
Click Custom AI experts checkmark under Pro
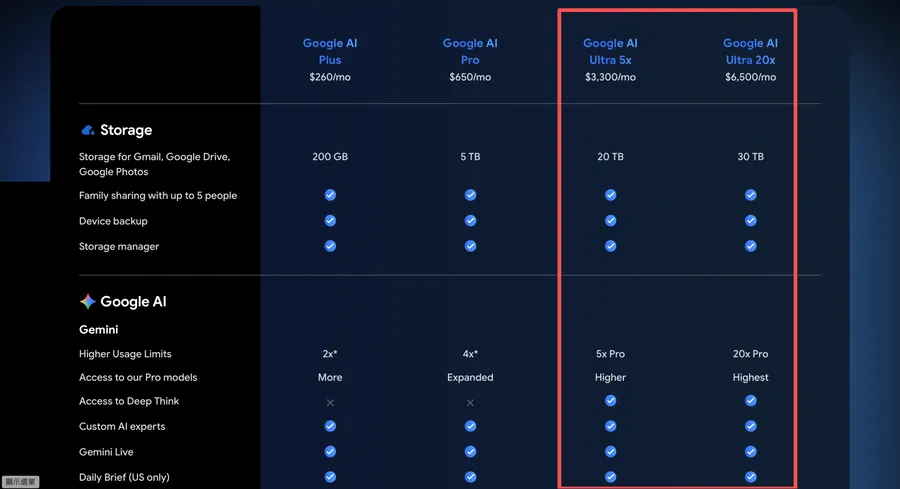pyautogui.click(x=470, y=426)
